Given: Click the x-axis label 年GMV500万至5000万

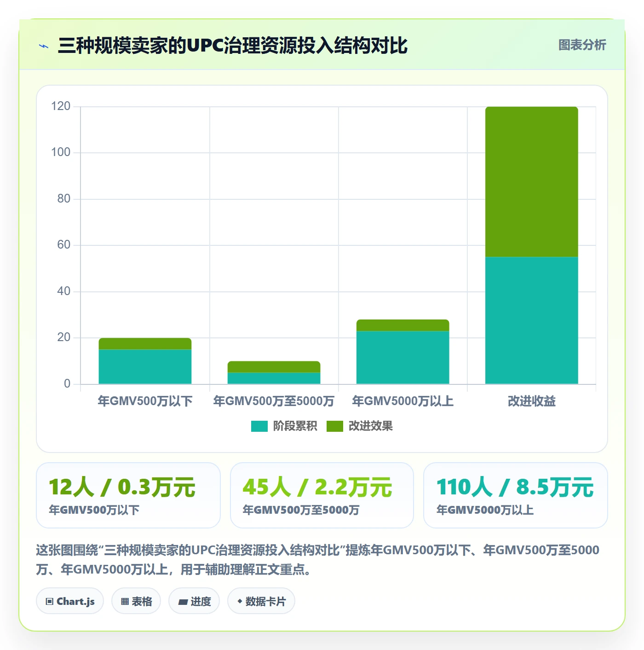Looking at the screenshot, I should click(274, 401).
